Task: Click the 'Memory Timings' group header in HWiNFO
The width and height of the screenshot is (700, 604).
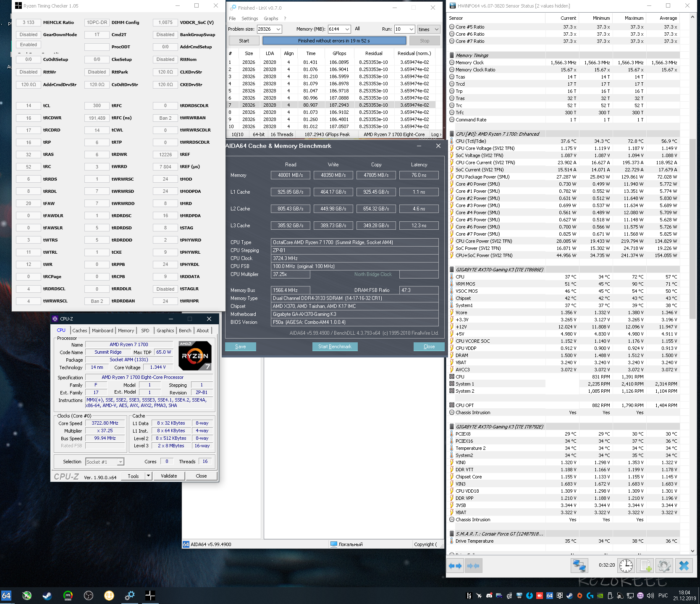Action: (564, 55)
